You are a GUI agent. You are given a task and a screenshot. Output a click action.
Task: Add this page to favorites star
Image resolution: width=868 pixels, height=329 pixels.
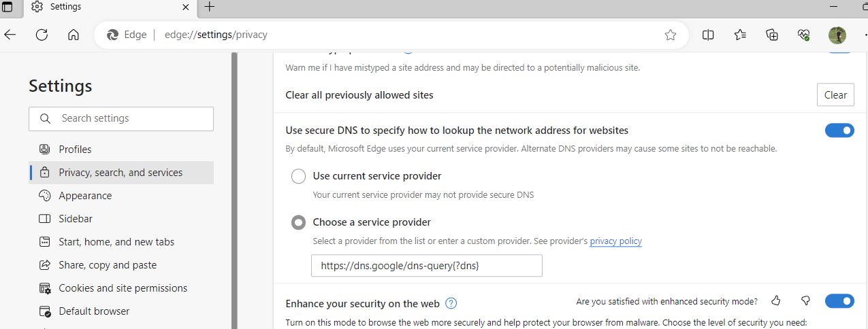(x=671, y=35)
